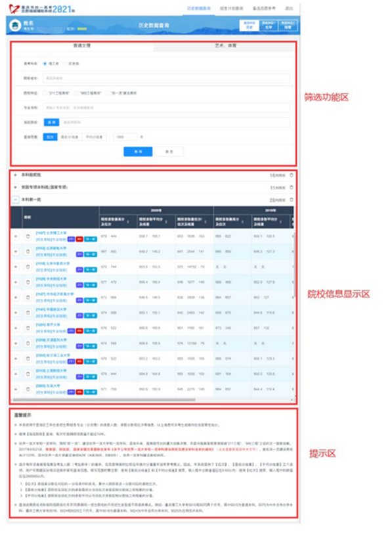
Task: Click the red heart logo in header
Action: coord(14,9)
